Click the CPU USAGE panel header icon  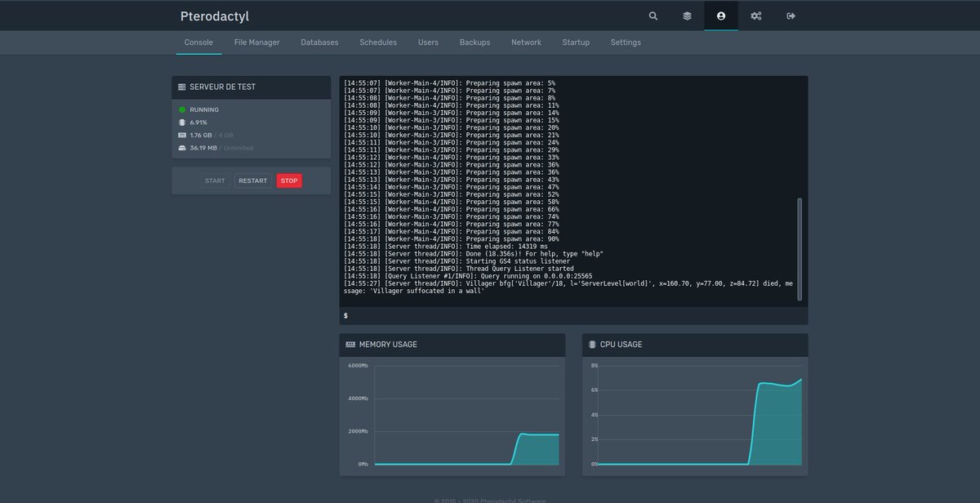pyautogui.click(x=593, y=344)
